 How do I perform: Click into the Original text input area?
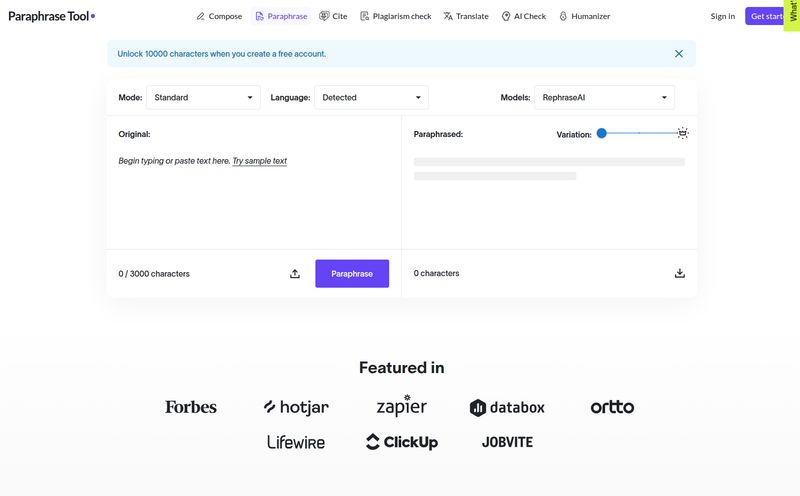pyautogui.click(x=254, y=199)
